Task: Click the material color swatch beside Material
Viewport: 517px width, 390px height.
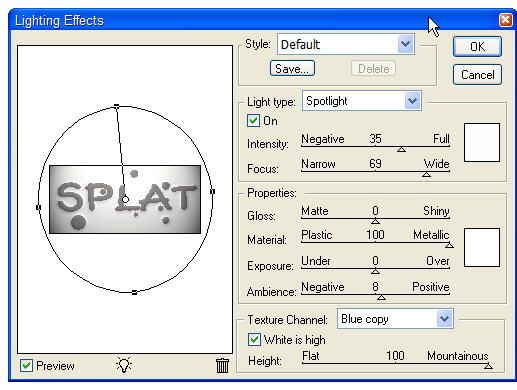Action: point(482,247)
